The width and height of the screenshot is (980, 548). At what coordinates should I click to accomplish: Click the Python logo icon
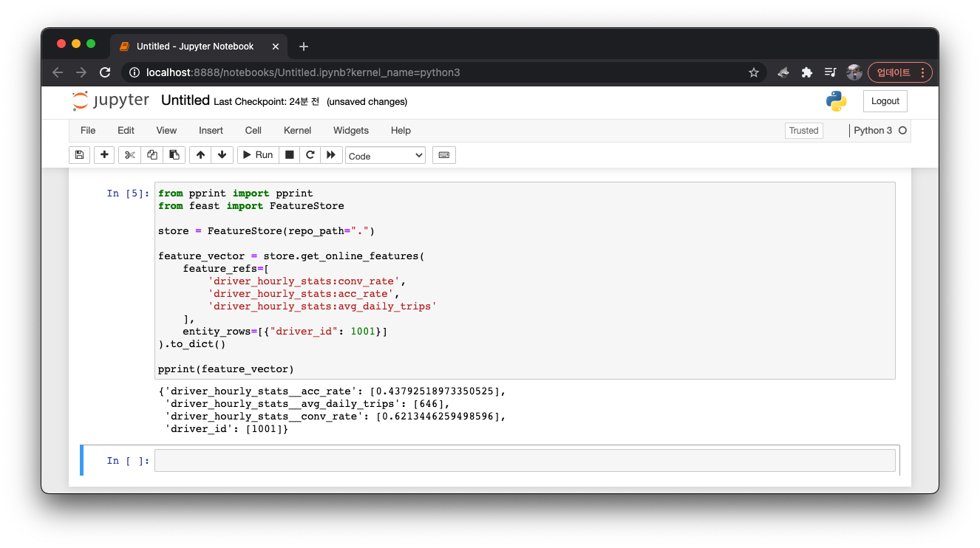click(x=836, y=101)
